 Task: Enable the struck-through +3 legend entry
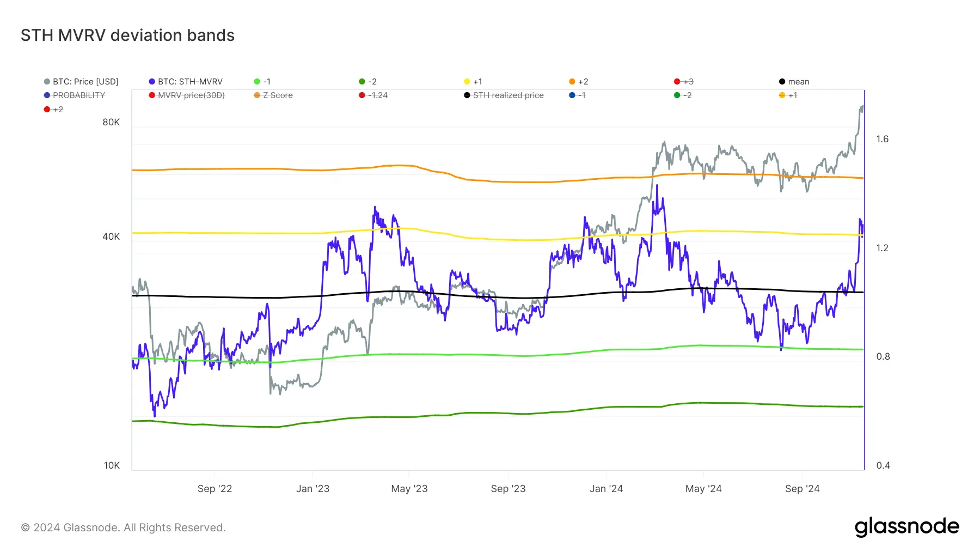pyautogui.click(x=684, y=82)
